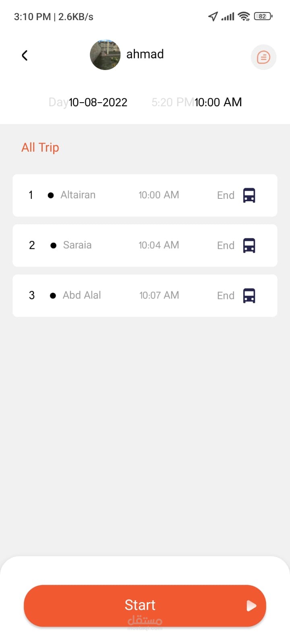The height and width of the screenshot is (644, 290).
Task: Tap the battery indicator icon
Action: [x=263, y=17]
